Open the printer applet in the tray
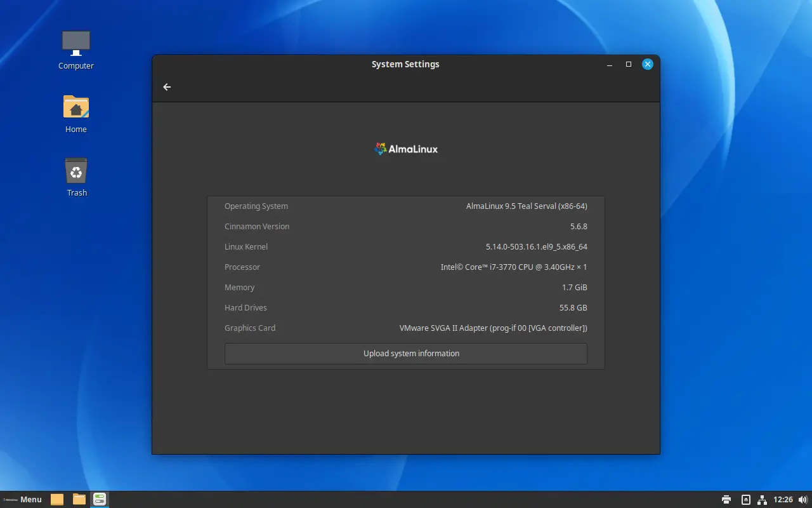Screen dimensions: 812x508 tap(726, 500)
